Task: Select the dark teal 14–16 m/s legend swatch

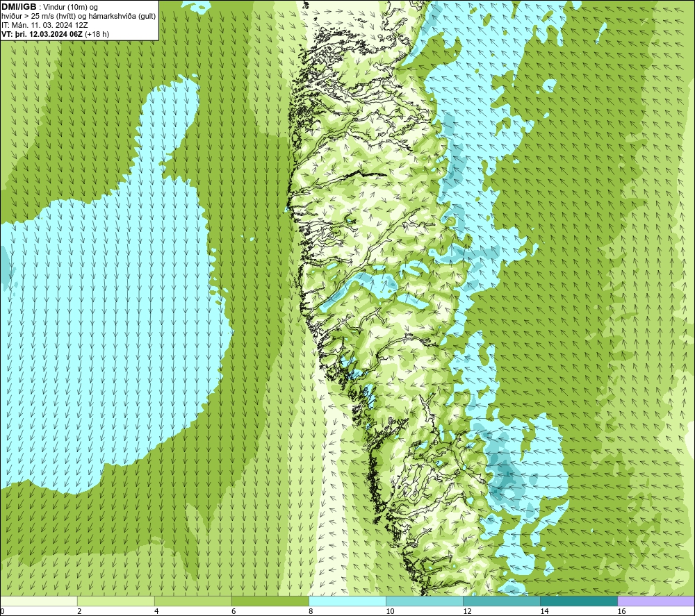Action: [x=579, y=601]
